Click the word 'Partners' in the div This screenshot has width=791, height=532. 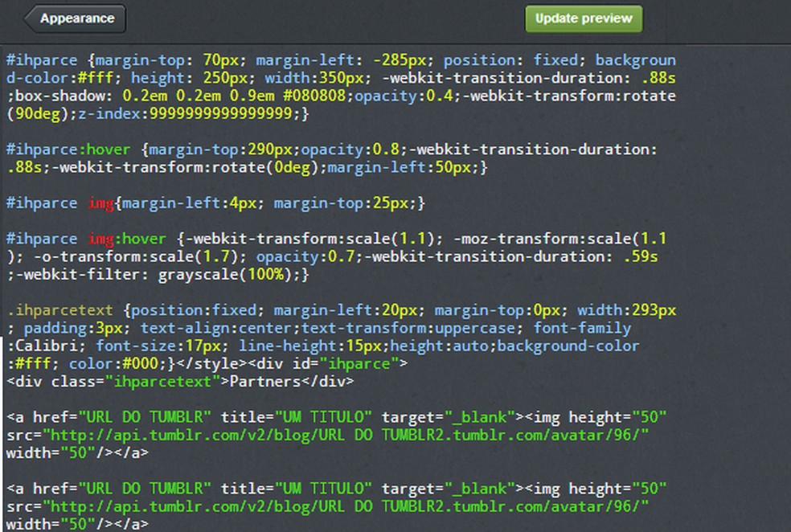(x=265, y=382)
